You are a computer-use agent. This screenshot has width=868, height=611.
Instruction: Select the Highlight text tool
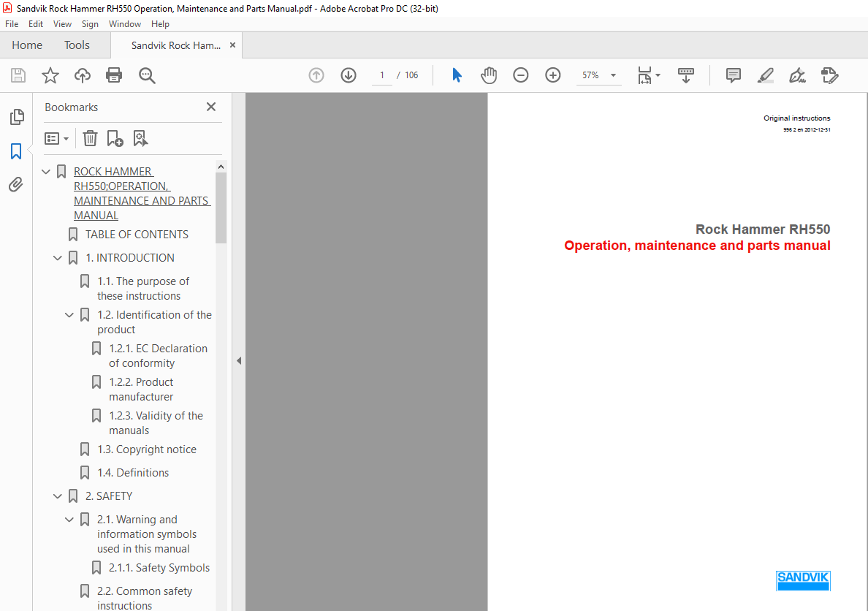(765, 75)
